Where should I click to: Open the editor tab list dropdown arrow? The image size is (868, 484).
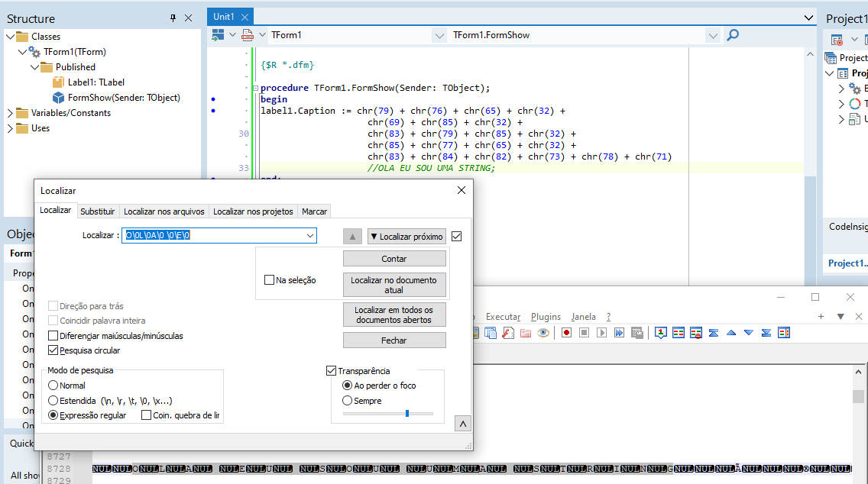coord(808,18)
